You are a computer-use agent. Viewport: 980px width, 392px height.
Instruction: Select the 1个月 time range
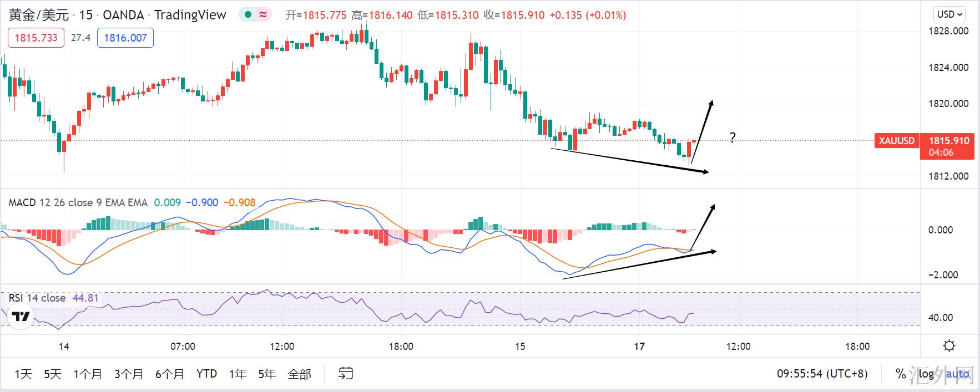pos(88,374)
